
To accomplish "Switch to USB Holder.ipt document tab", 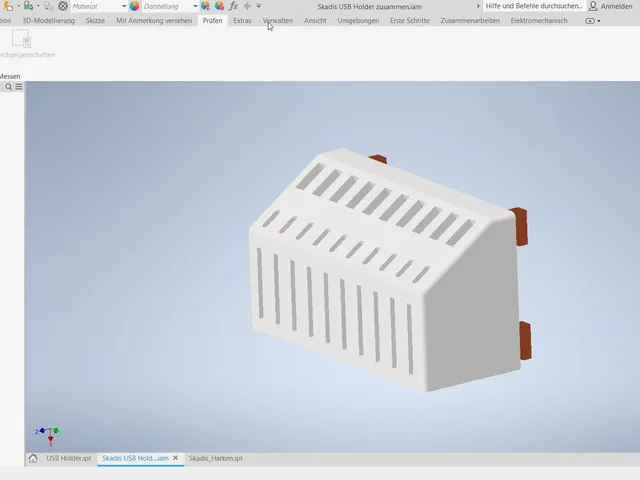I will [69, 458].
